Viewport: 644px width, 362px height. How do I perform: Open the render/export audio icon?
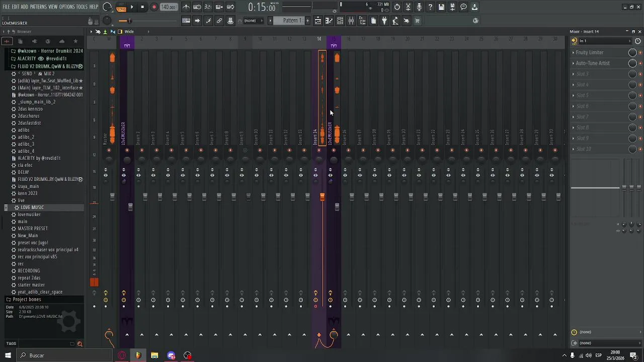point(452,7)
